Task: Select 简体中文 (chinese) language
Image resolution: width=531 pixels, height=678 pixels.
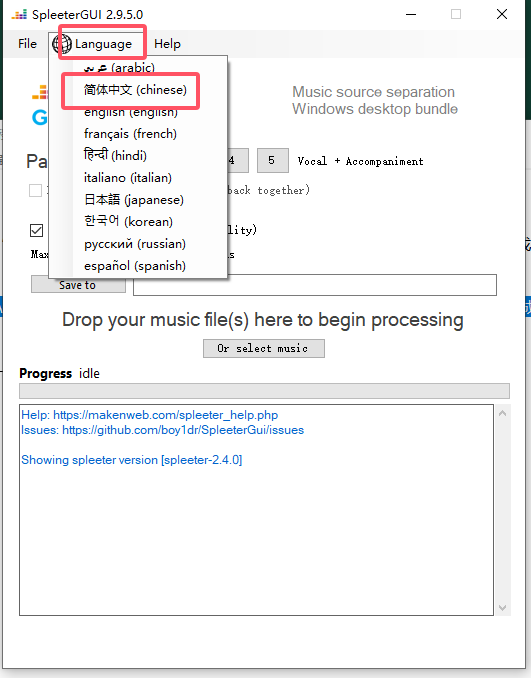Action: coord(135,90)
